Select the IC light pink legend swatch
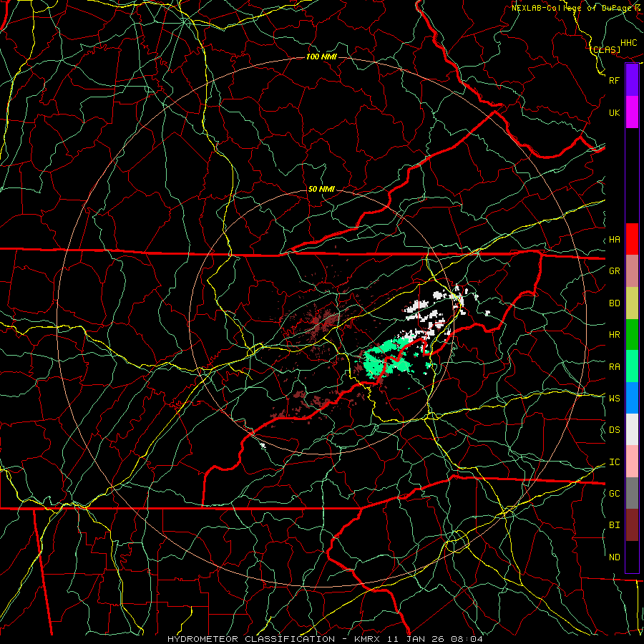 point(632,462)
